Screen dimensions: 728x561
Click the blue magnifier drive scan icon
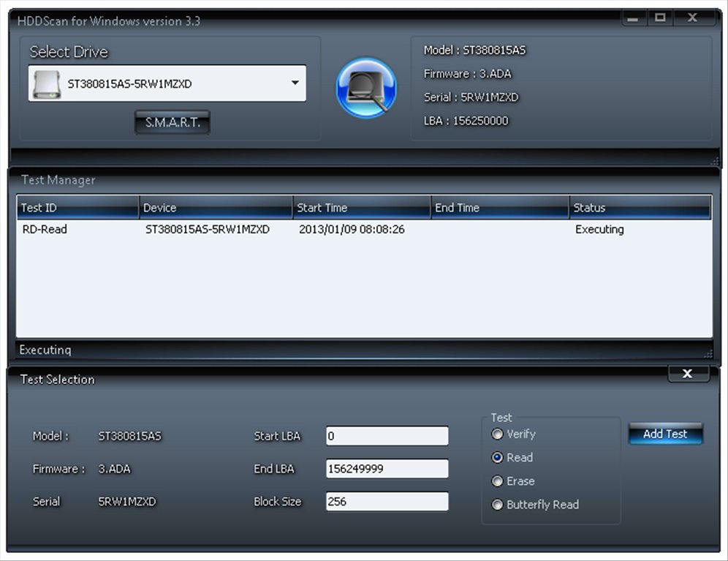click(366, 87)
